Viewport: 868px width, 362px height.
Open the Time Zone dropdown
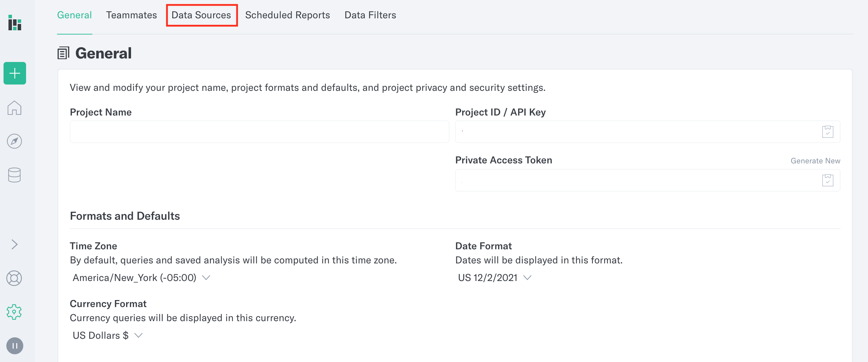[141, 278]
